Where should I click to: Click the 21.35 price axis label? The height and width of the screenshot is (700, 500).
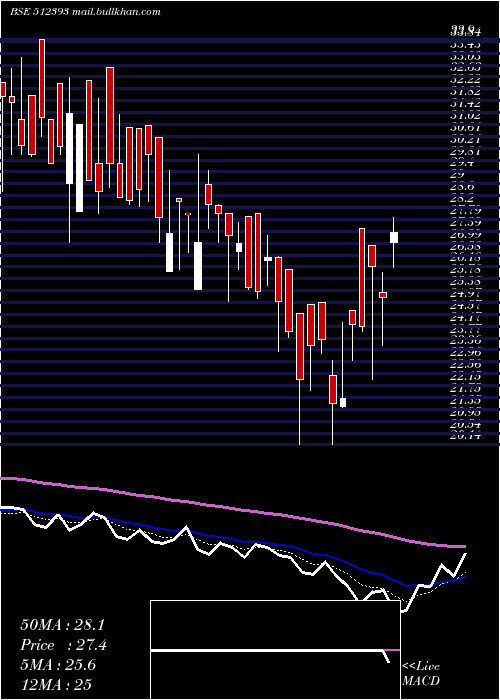coord(465,401)
